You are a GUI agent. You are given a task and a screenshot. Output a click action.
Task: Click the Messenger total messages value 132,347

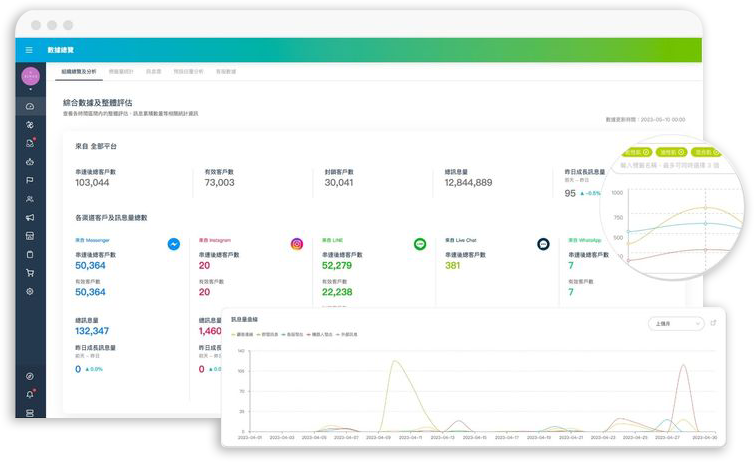point(92,331)
